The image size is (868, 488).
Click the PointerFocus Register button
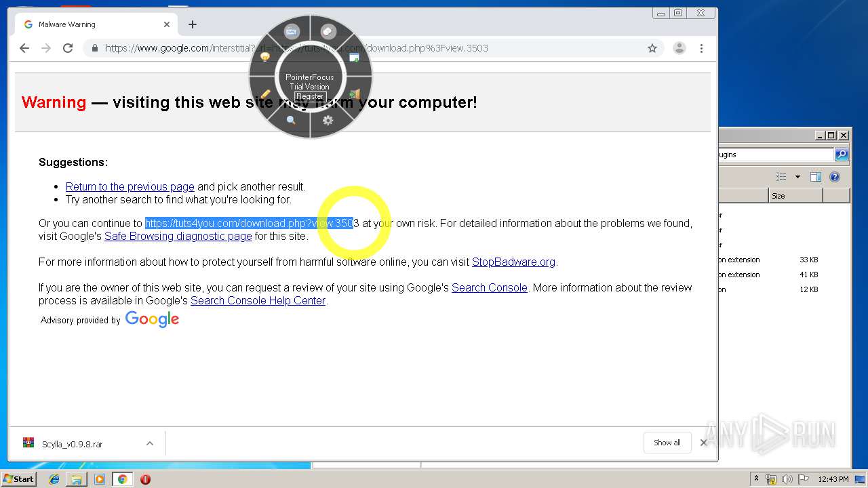coord(310,96)
